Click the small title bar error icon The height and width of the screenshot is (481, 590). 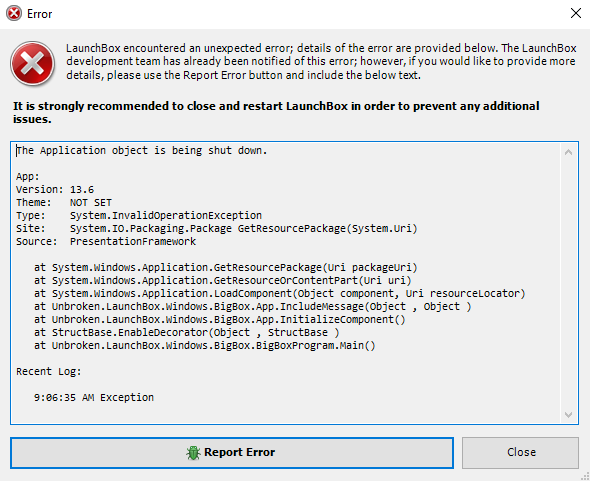[x=14, y=14]
